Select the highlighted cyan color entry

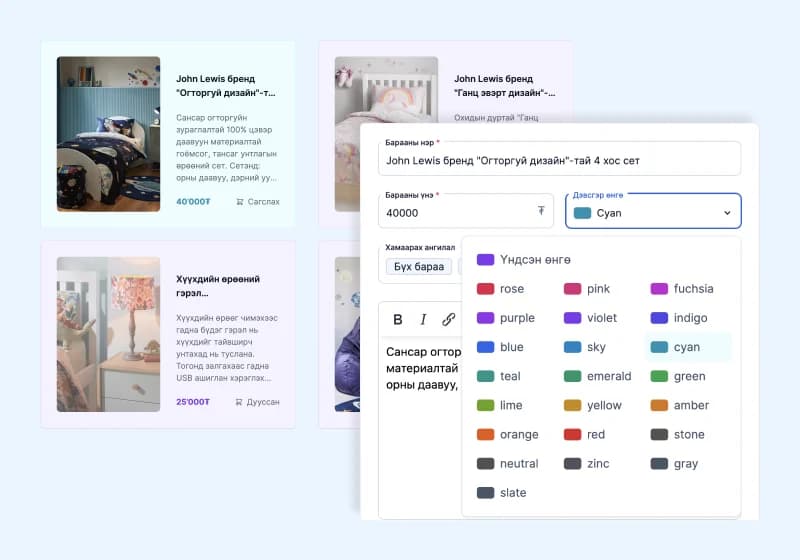point(688,347)
